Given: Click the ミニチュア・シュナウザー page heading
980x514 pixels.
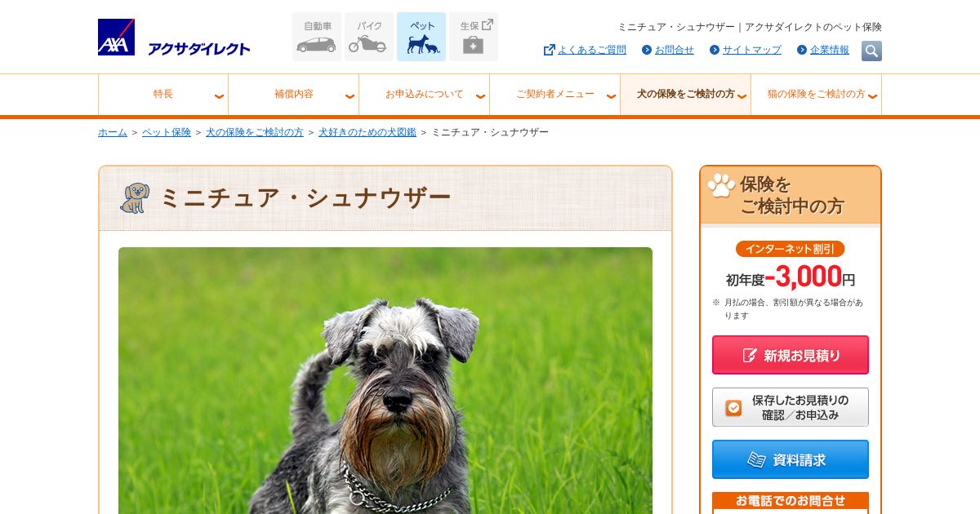Looking at the screenshot, I should tap(305, 198).
